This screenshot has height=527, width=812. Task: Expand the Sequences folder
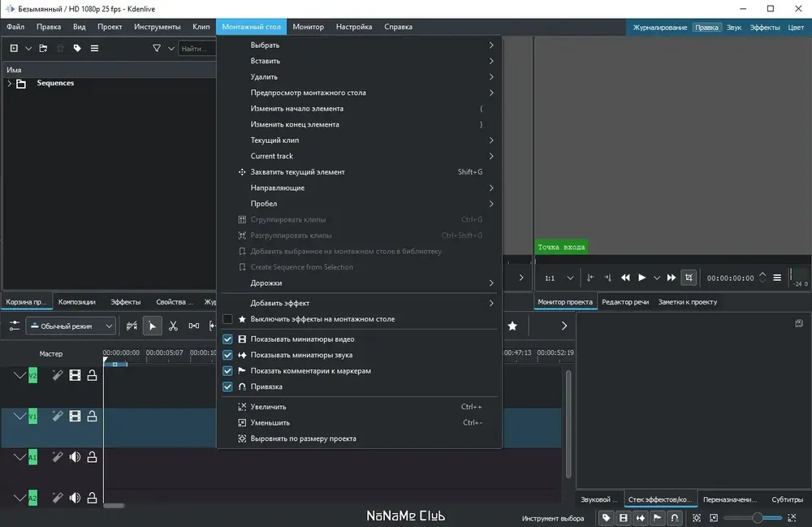9,83
